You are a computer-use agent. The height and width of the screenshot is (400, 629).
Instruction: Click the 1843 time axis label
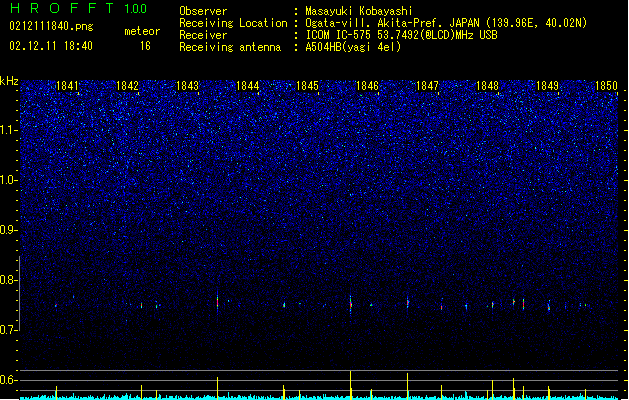pos(187,86)
